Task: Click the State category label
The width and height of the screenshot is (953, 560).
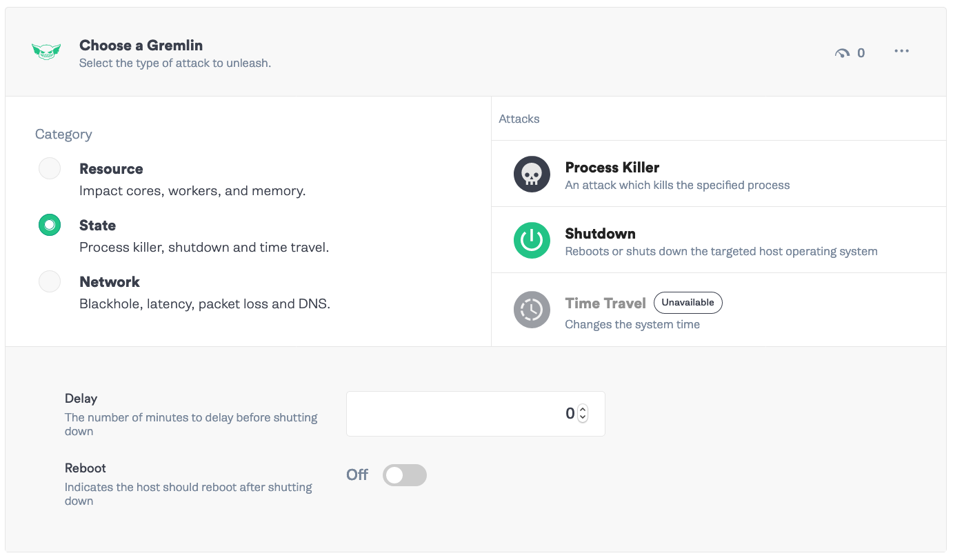Action: pos(97,226)
